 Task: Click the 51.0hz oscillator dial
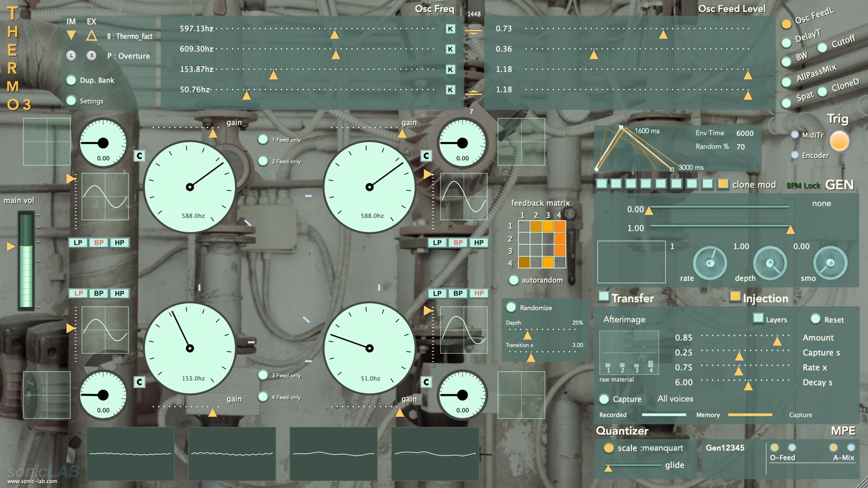click(x=369, y=348)
